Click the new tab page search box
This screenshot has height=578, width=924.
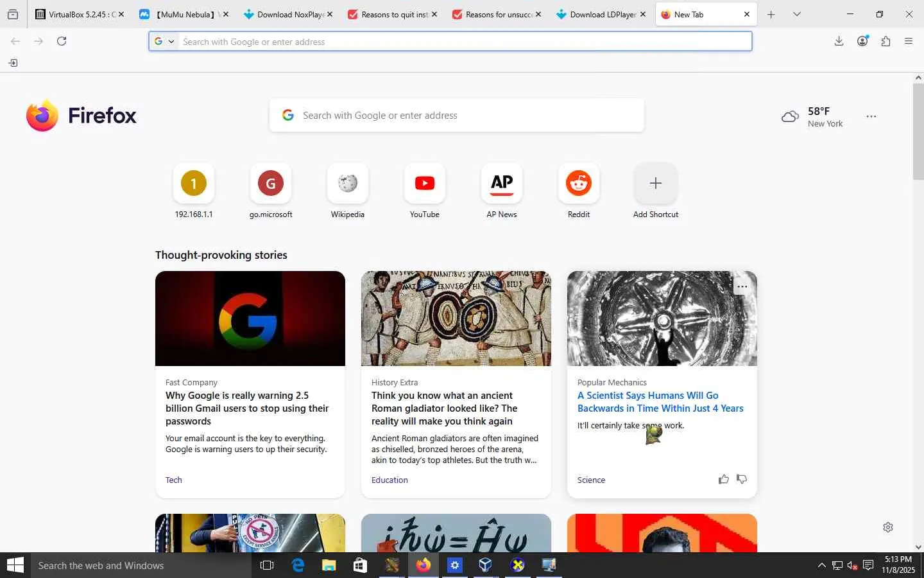(x=457, y=116)
